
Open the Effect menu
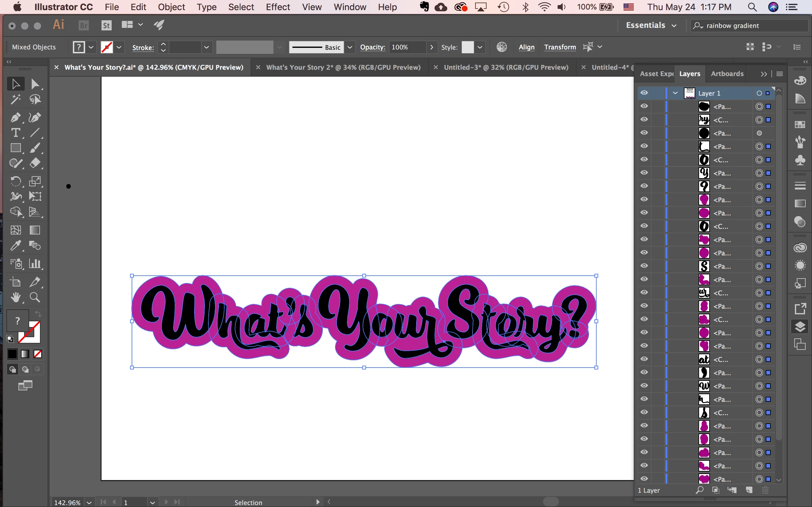[x=278, y=7]
